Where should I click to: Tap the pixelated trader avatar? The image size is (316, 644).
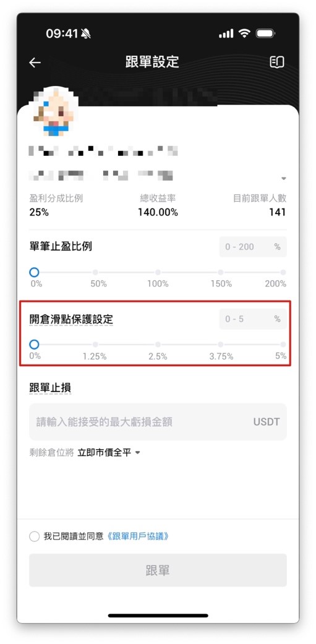54,111
